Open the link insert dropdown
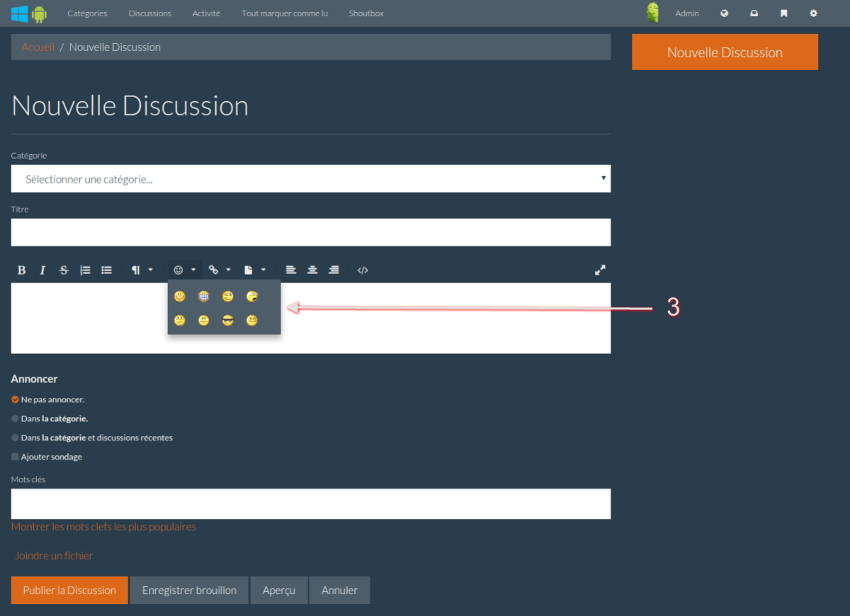The image size is (850, 616). pos(220,270)
